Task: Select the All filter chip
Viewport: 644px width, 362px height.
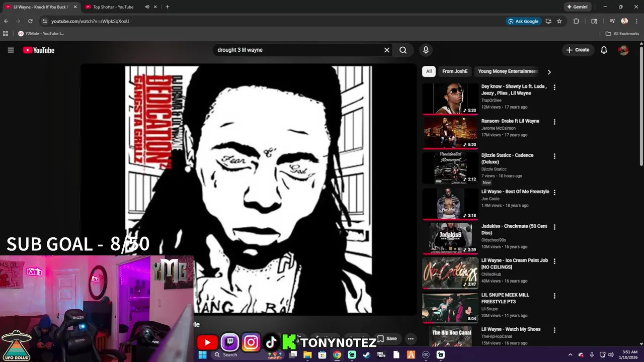Action: pos(429,71)
